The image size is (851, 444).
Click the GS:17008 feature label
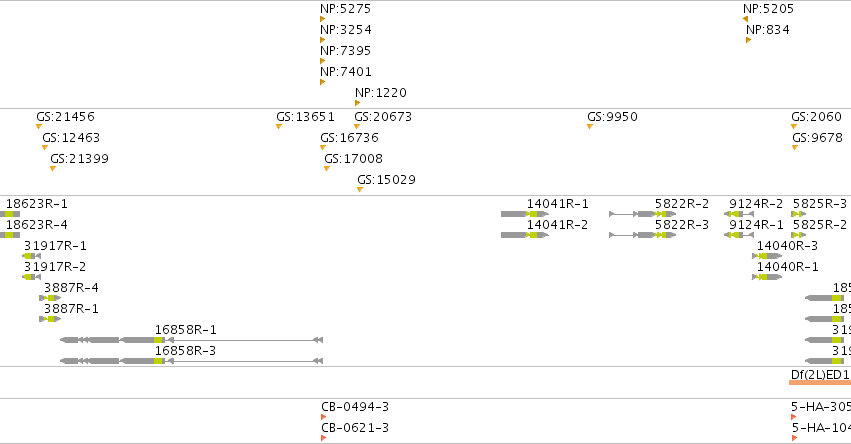(353, 159)
